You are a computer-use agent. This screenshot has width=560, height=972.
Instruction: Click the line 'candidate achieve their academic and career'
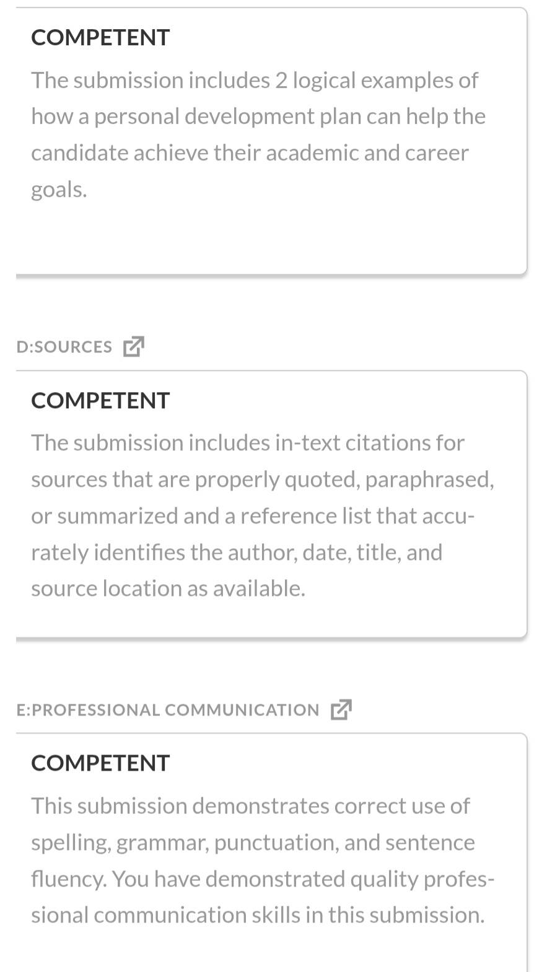(x=250, y=153)
